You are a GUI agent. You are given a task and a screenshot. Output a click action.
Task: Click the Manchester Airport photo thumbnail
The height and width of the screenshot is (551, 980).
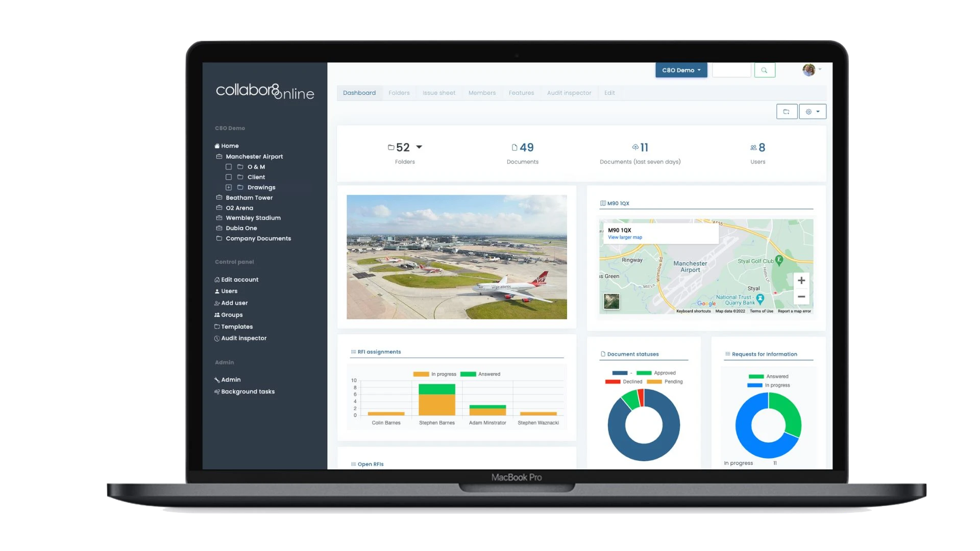click(457, 256)
